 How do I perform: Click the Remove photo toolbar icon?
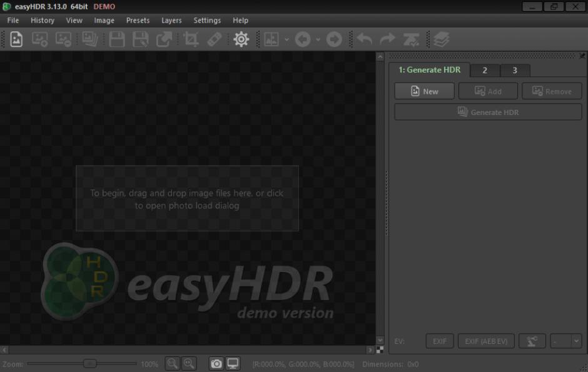point(63,39)
